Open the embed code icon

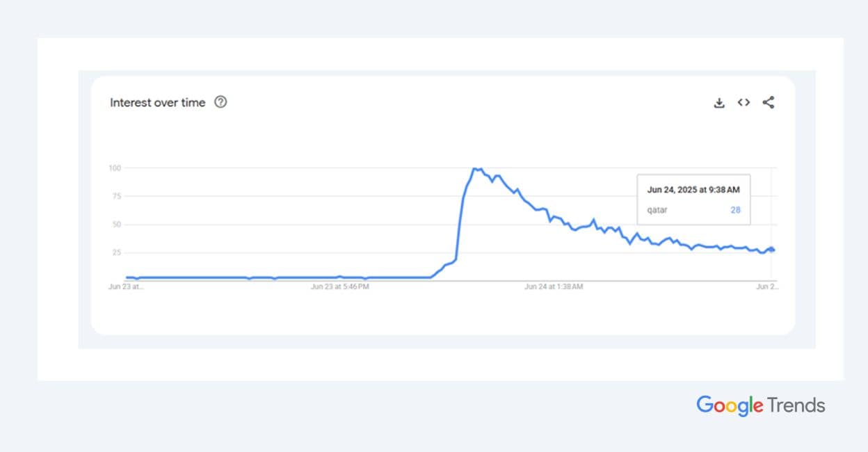pyautogui.click(x=744, y=103)
